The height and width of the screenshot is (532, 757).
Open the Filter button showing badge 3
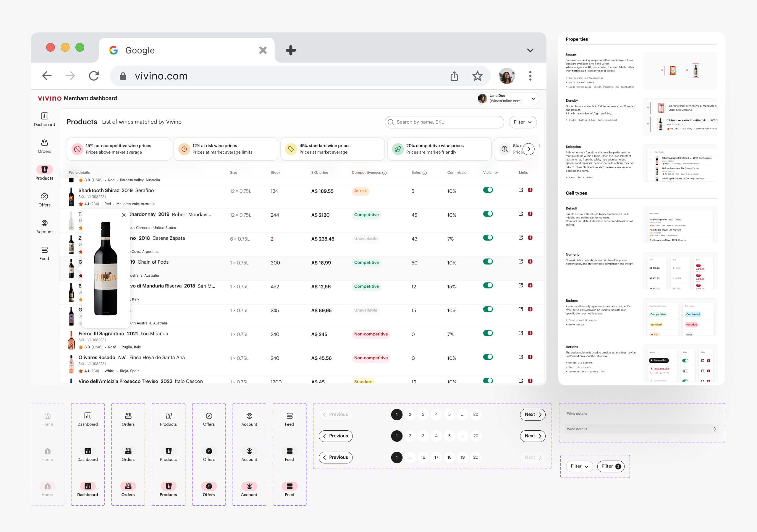click(611, 466)
